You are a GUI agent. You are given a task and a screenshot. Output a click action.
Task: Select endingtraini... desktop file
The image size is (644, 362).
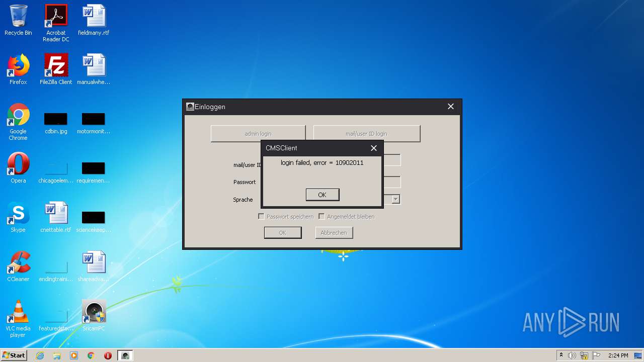pyautogui.click(x=56, y=270)
